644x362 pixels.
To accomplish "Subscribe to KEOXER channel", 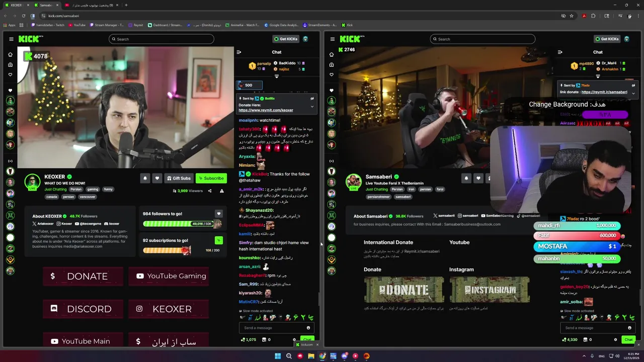I will pos(211,178).
